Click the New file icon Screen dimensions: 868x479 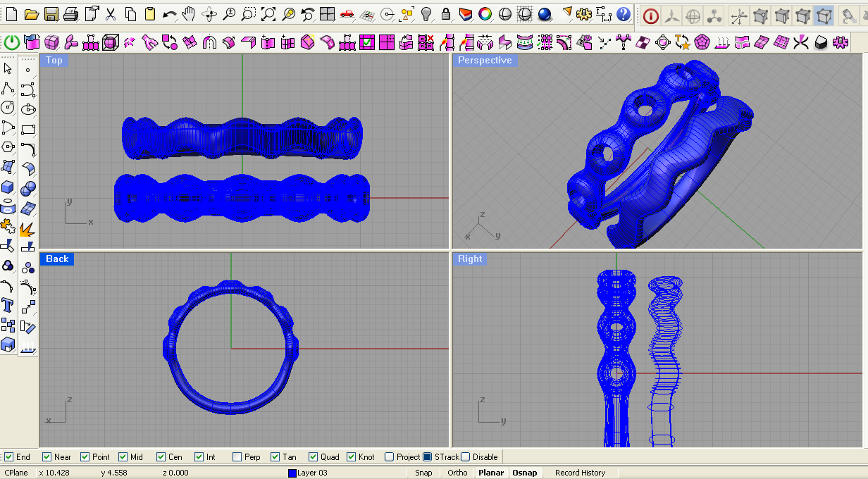11,13
